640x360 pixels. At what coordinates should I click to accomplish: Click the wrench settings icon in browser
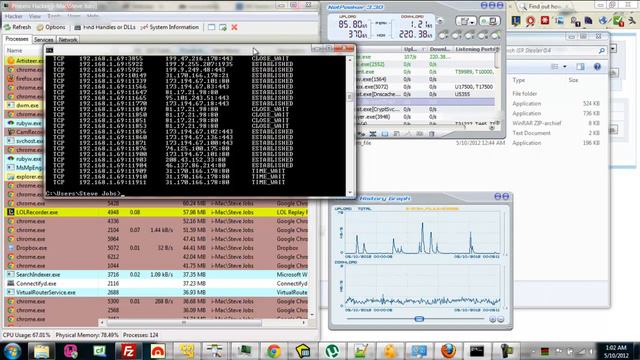[x=633, y=20]
